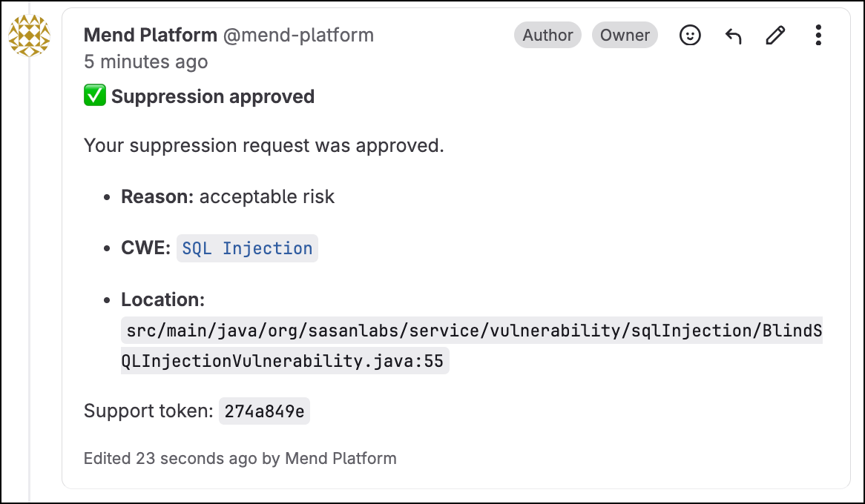Click the @mend-platform username handle

click(298, 35)
